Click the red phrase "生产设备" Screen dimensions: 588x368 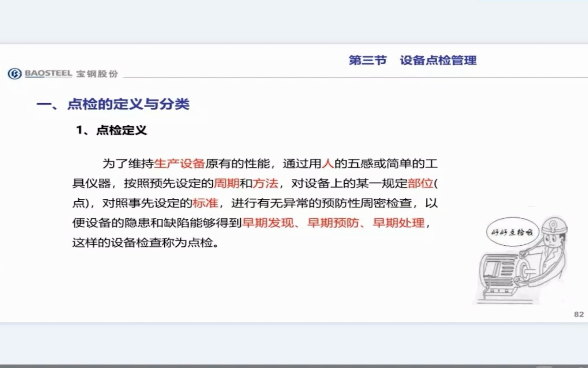[x=179, y=164]
